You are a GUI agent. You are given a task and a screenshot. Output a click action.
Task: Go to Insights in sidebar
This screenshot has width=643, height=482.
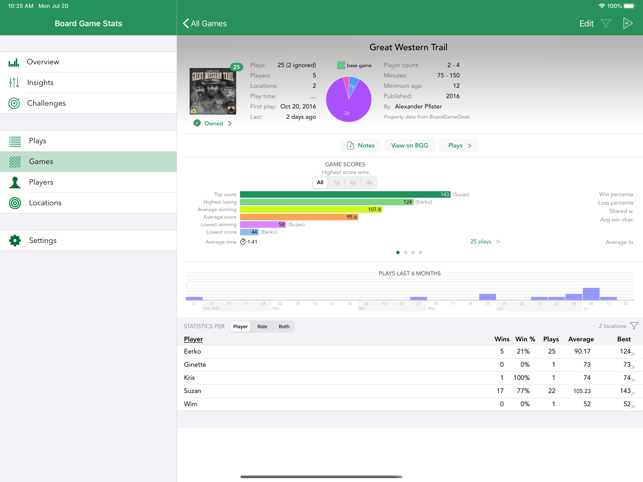(x=88, y=82)
